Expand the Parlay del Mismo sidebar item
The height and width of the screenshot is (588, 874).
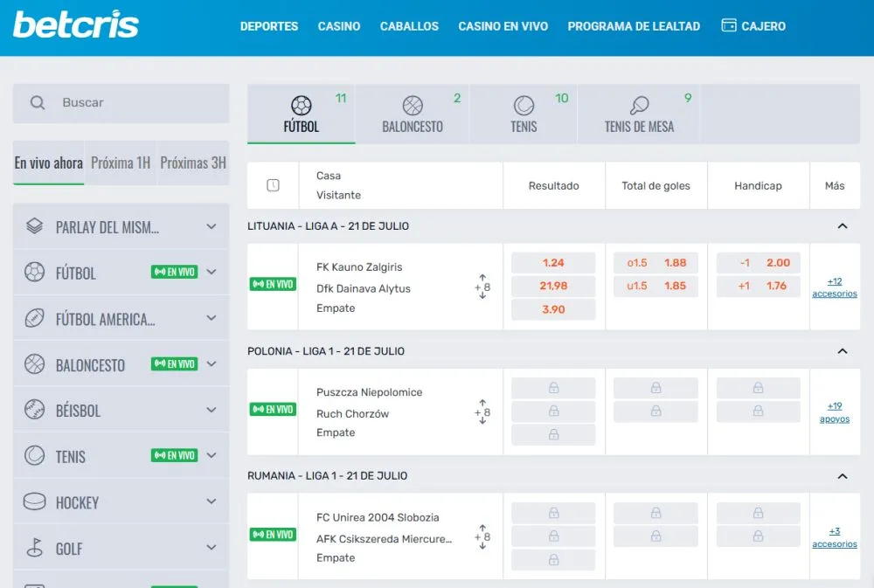[x=211, y=227]
